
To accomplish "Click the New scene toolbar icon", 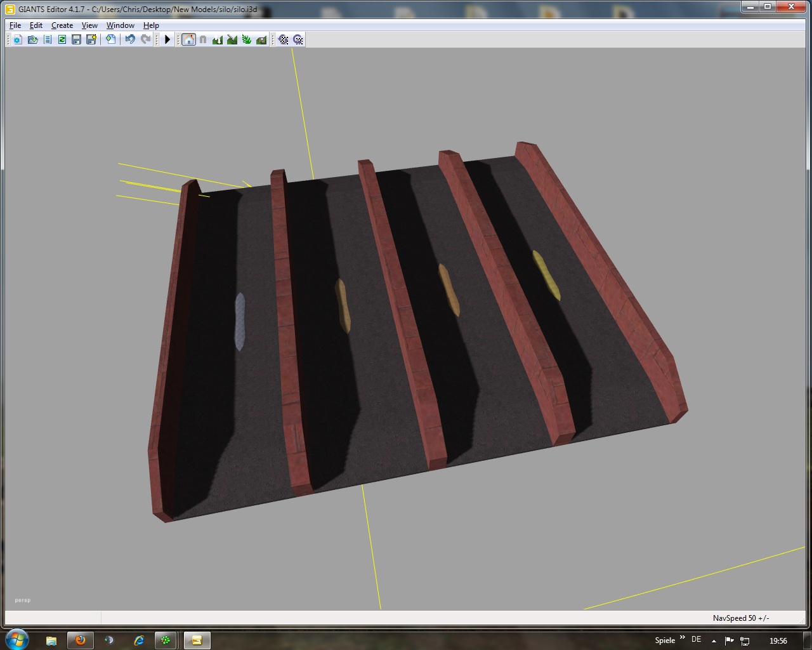I will (18, 39).
